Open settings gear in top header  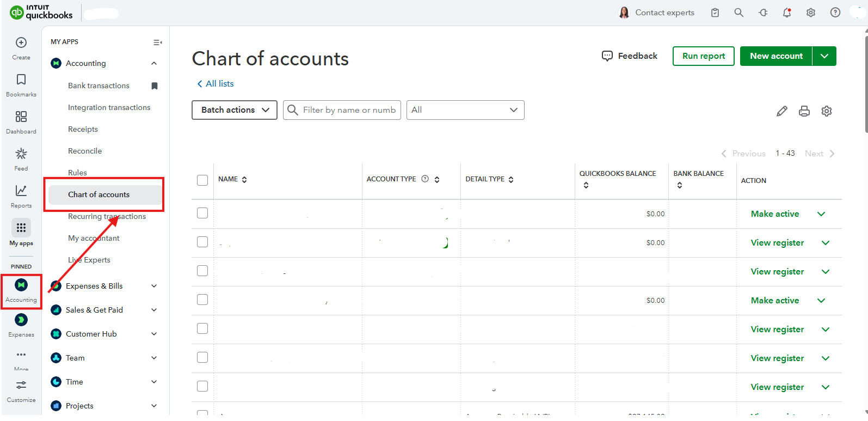pyautogui.click(x=811, y=13)
